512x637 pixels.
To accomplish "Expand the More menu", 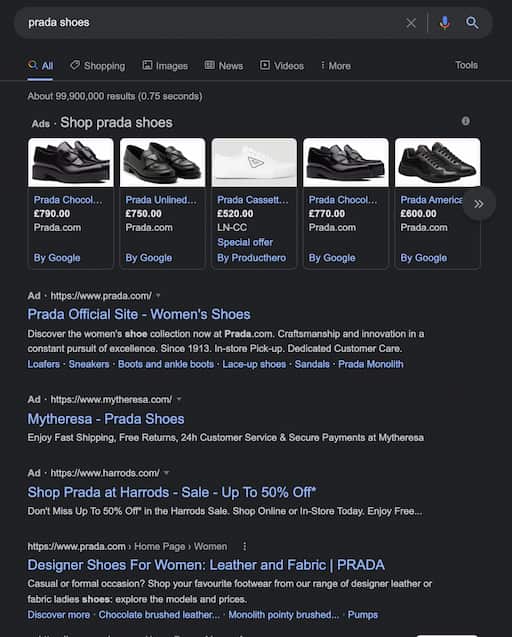I will 336,66.
